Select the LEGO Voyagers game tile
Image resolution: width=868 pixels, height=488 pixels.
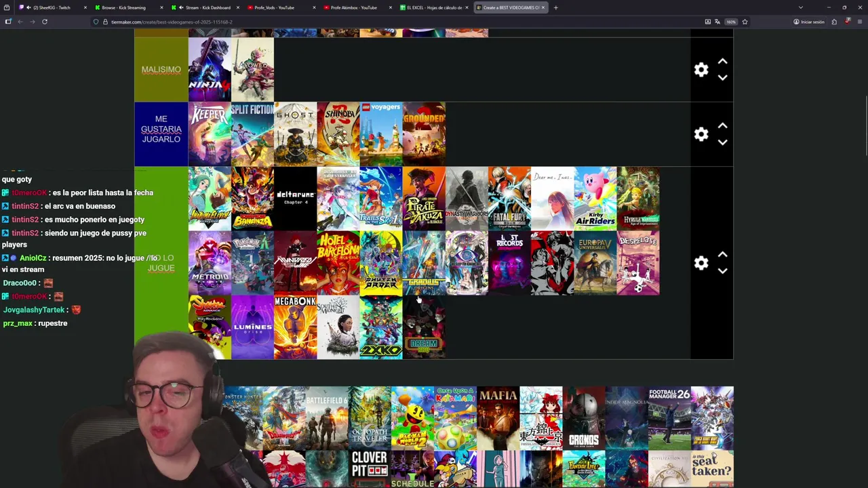point(380,134)
